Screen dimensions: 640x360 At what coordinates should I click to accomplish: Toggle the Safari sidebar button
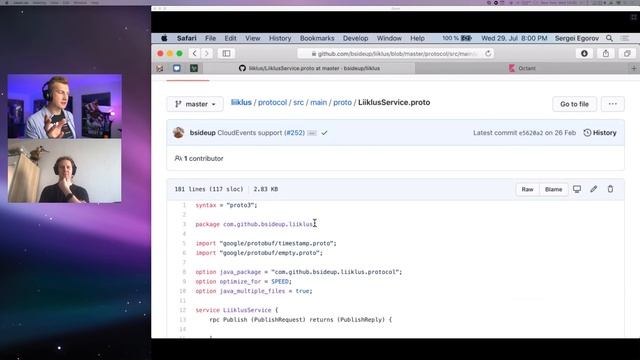[227, 53]
